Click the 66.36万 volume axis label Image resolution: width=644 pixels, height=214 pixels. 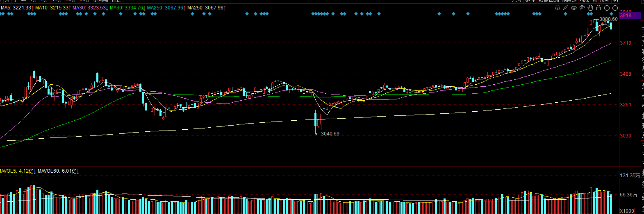628,195
